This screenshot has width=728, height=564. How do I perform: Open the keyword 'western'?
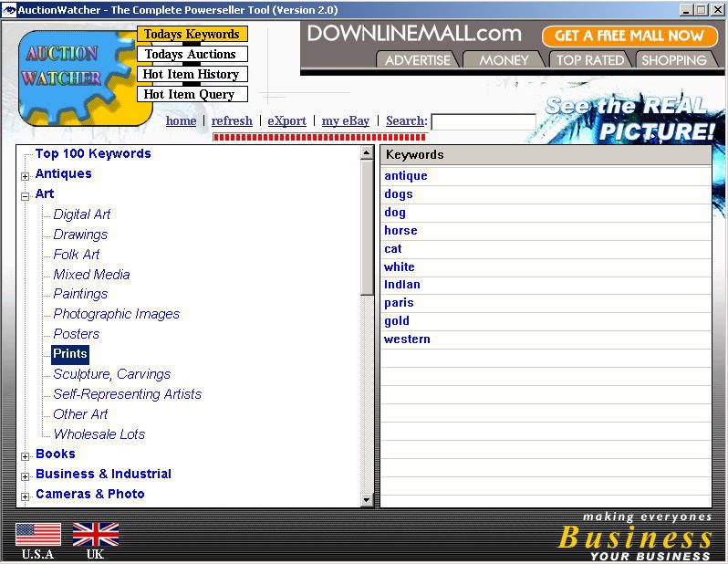click(x=407, y=339)
